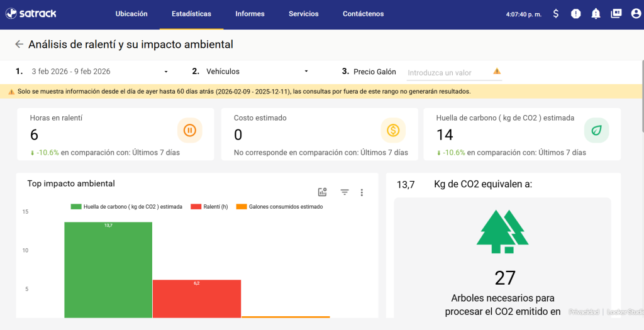Open the date range dropdown 3 feb 2026 - 9 feb 2026

pyautogui.click(x=99, y=72)
